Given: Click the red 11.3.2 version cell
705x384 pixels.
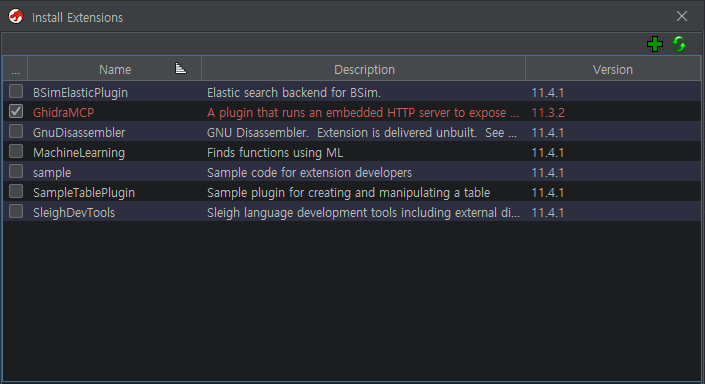Looking at the screenshot, I should tap(548, 112).
